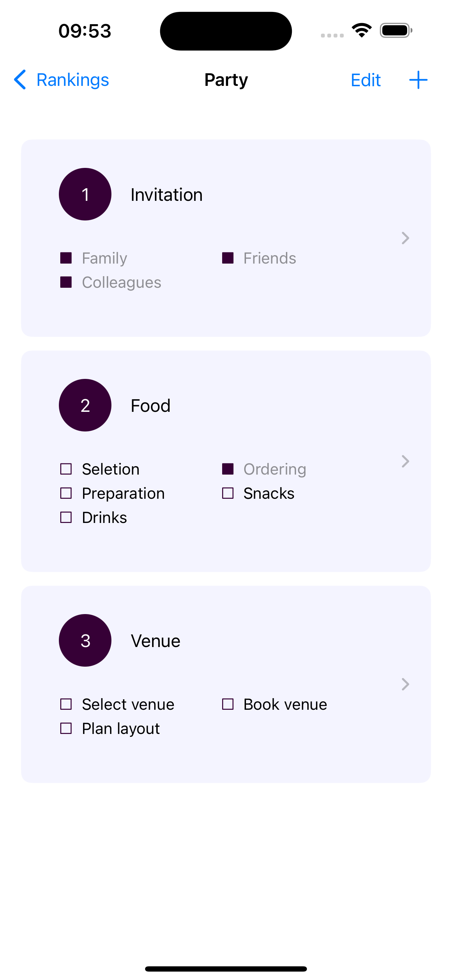The image size is (452, 980).
Task: Tap the plus icon to add item
Action: 418,80
